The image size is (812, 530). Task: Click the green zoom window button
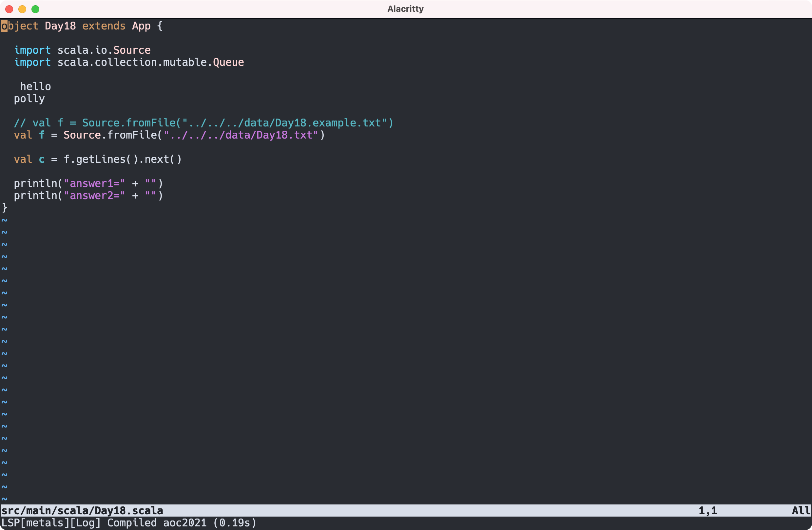35,9
